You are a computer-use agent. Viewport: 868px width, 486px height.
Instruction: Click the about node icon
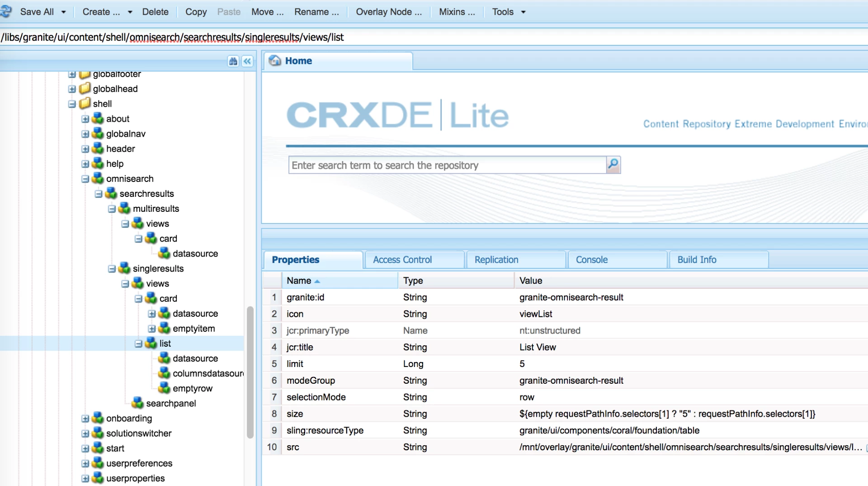pyautogui.click(x=98, y=119)
